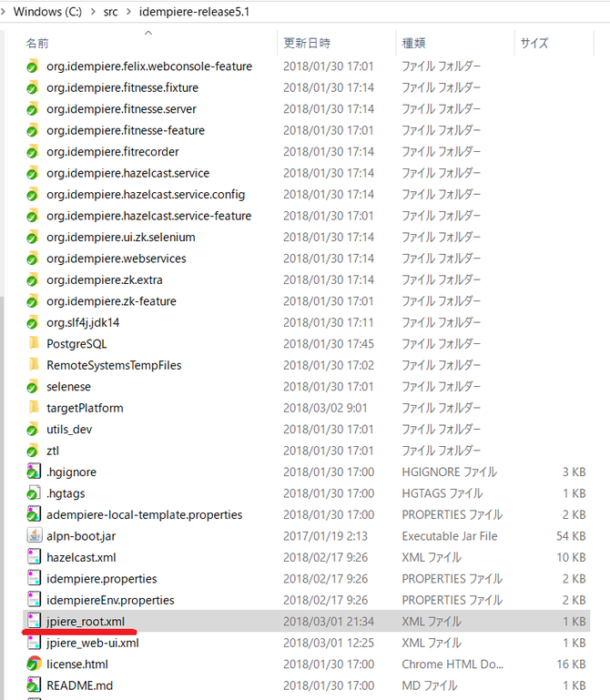The height and width of the screenshot is (700, 610).
Task: Select the targetPlatform folder name
Action: coord(85,408)
